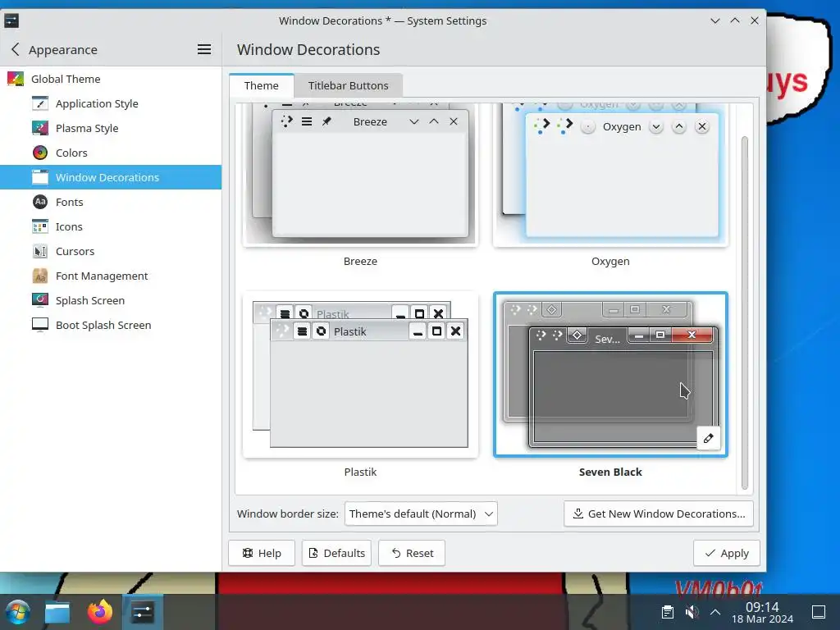Select the Seven Black decoration thumbnail
The width and height of the screenshot is (840, 630).
click(x=610, y=374)
